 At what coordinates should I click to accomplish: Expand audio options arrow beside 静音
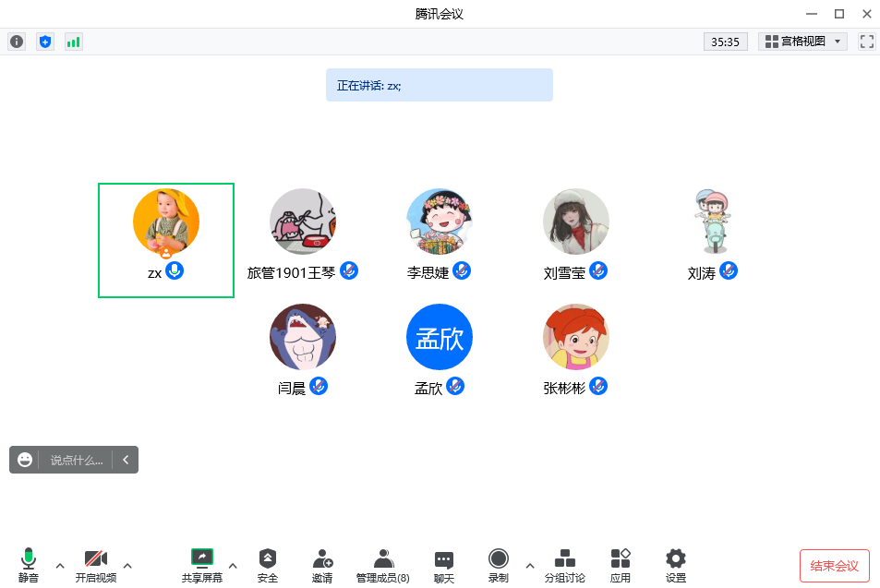click(60, 566)
